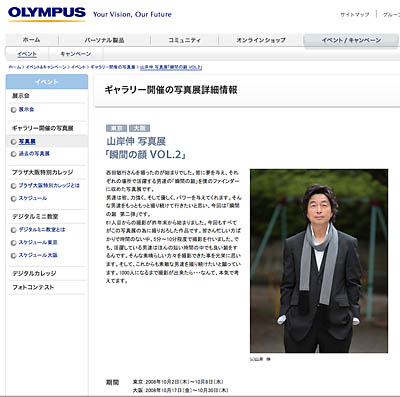The height and width of the screenshot is (397, 400).
Task: Select the キャンペーン sub-tab
Action: coord(76,54)
